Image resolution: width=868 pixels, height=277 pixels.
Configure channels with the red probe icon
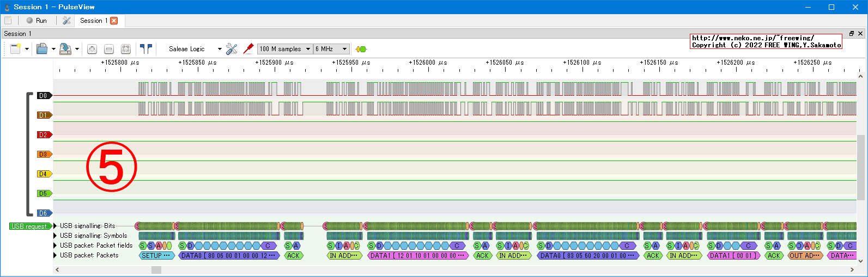point(248,49)
